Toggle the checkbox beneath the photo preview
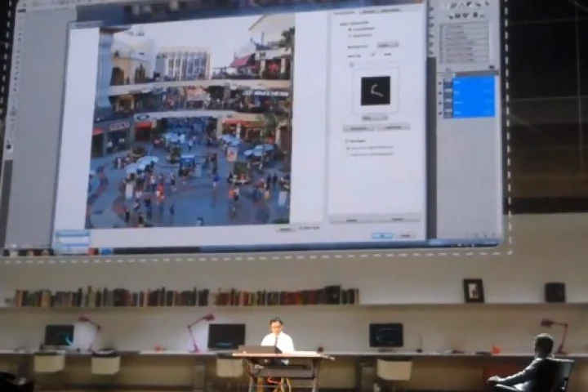This screenshot has height=392, width=588. [301, 228]
